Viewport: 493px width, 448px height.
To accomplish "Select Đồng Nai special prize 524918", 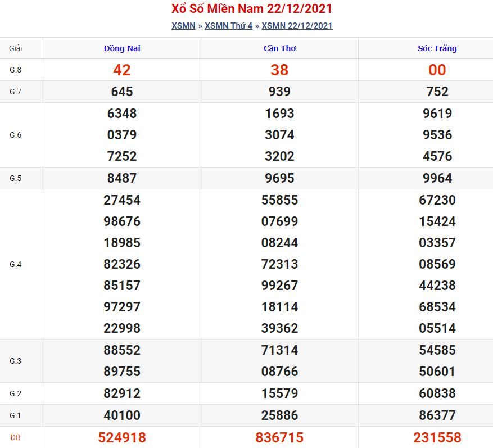I will click(x=122, y=437).
